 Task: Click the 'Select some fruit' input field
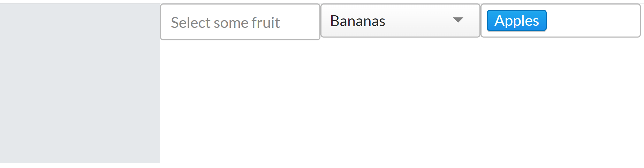[x=240, y=22]
